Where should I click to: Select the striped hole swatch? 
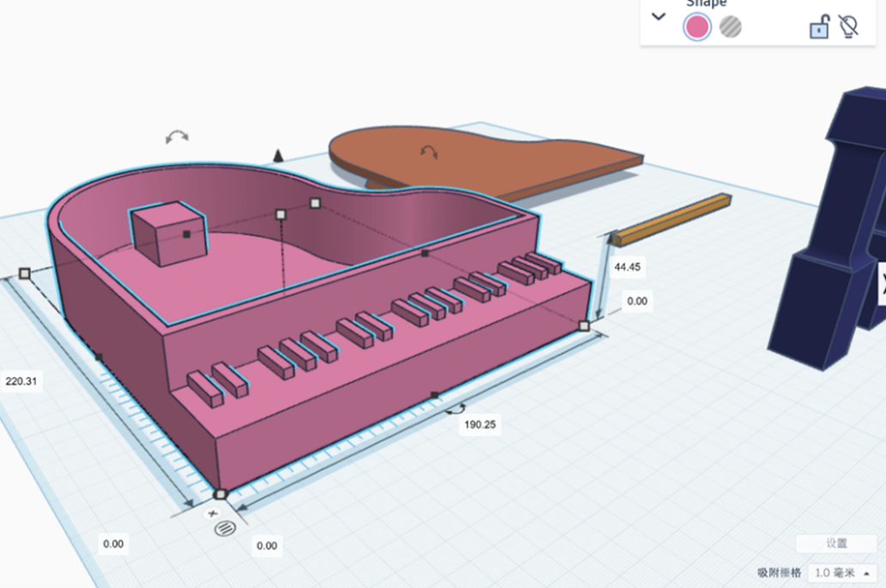[731, 27]
